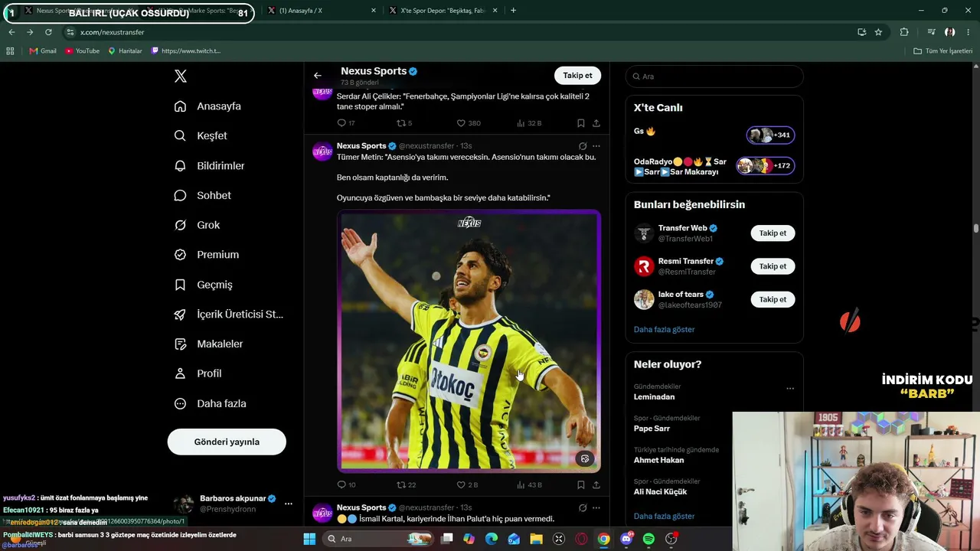Repost the Tümer Metin post
The height and width of the screenshot is (551, 980).
click(x=406, y=485)
